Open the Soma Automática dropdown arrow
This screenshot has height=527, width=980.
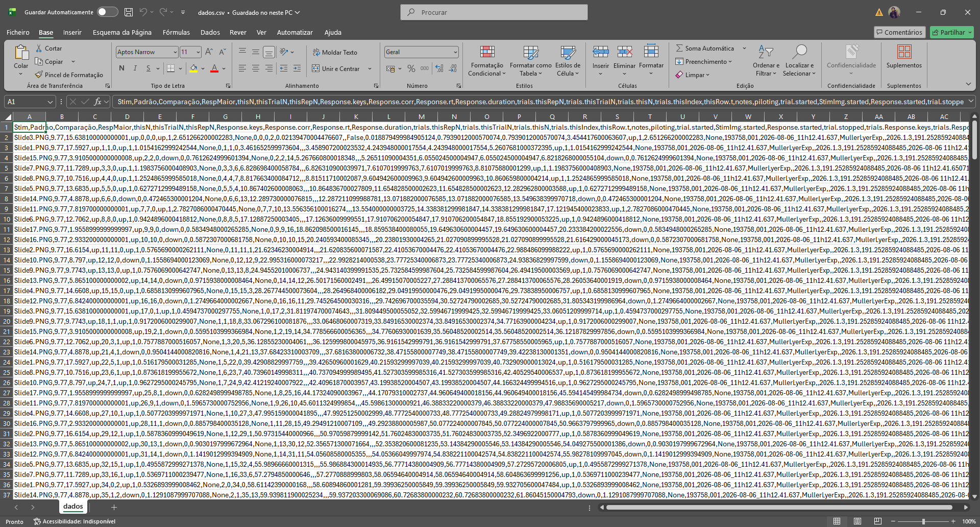point(744,49)
